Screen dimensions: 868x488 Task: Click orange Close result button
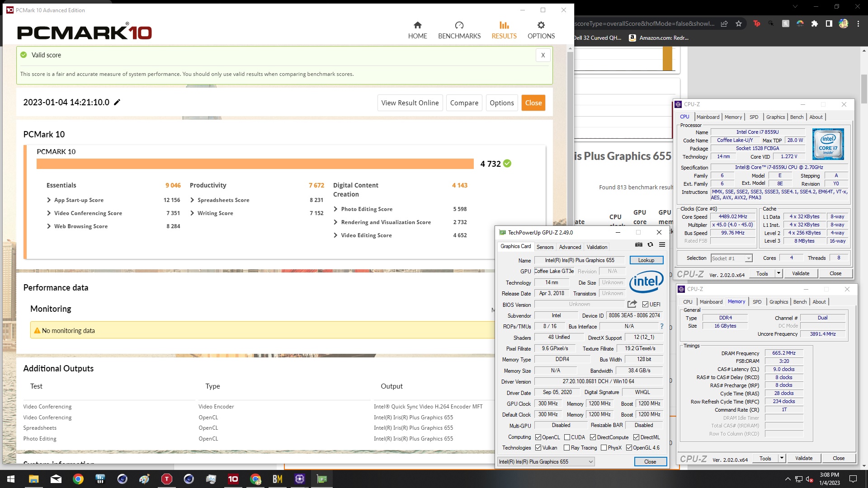(533, 103)
